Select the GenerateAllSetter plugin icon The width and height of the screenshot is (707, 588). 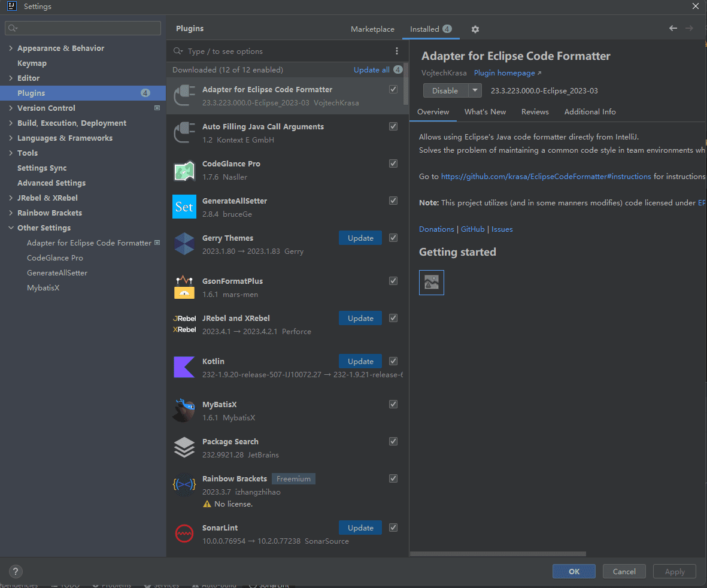pyautogui.click(x=184, y=207)
